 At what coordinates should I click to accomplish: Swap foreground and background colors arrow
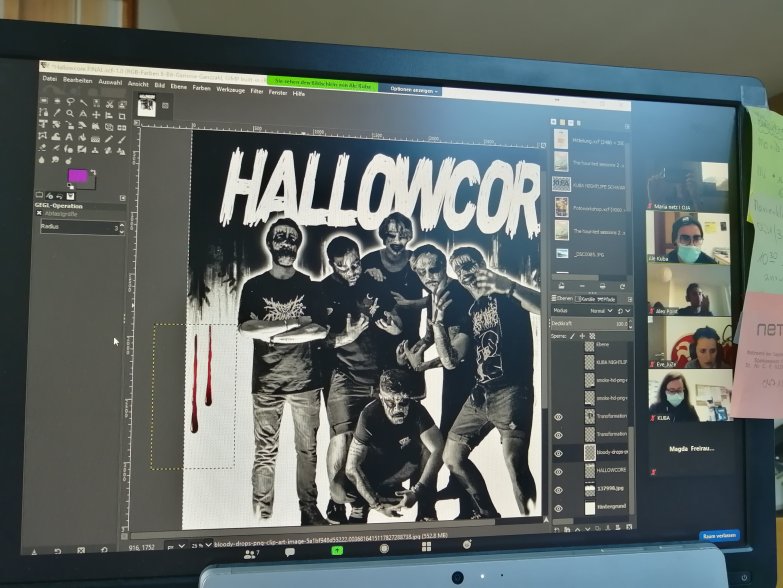point(93,172)
